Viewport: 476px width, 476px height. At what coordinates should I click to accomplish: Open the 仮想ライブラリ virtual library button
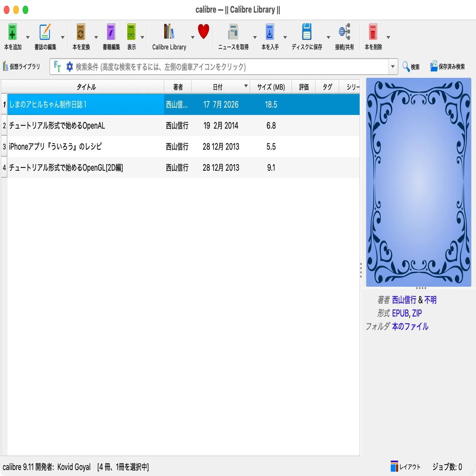21,66
